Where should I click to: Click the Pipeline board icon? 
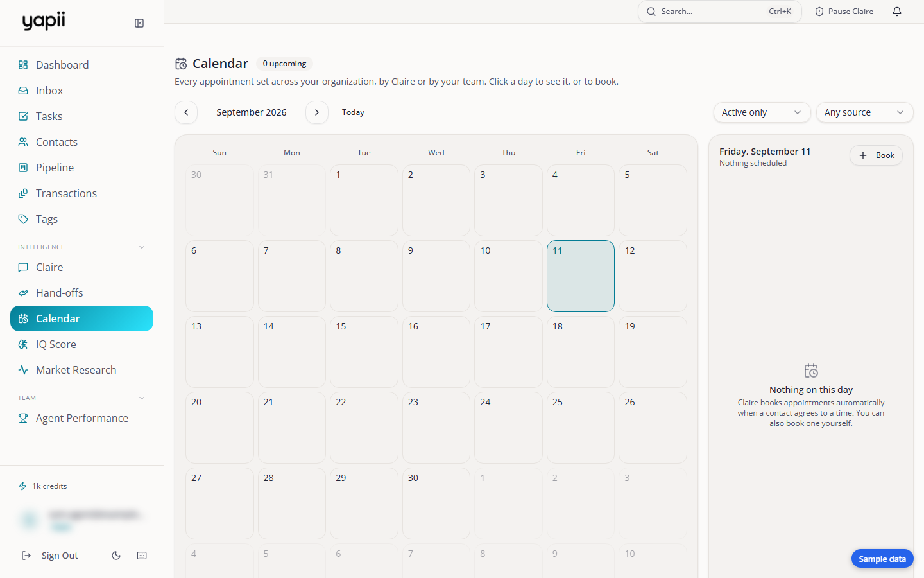point(23,168)
